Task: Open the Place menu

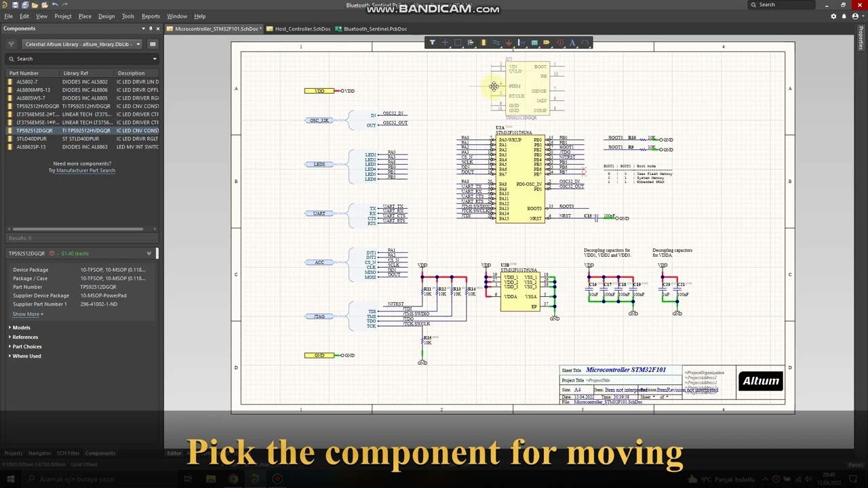Action: tap(85, 16)
